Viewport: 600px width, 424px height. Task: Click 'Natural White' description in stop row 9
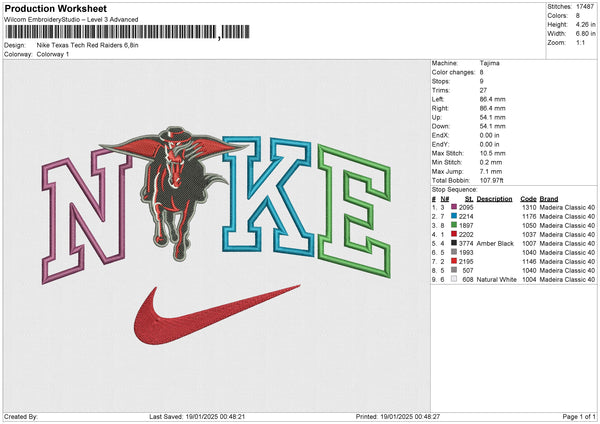pyautogui.click(x=497, y=280)
